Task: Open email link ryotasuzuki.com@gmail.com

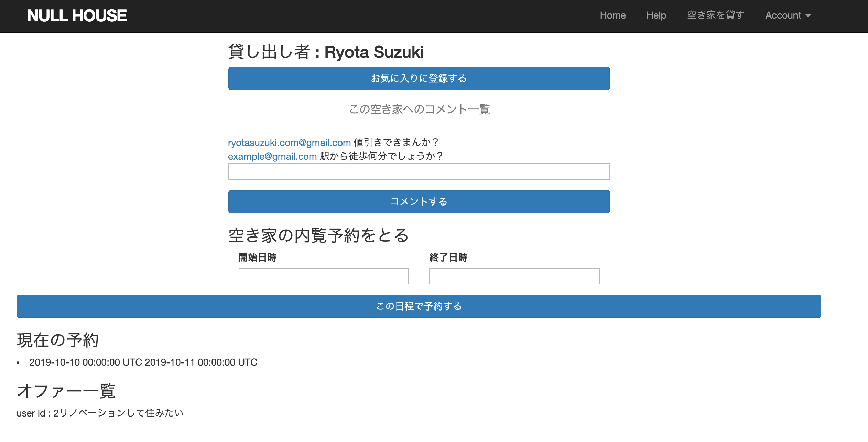Action: (289, 143)
